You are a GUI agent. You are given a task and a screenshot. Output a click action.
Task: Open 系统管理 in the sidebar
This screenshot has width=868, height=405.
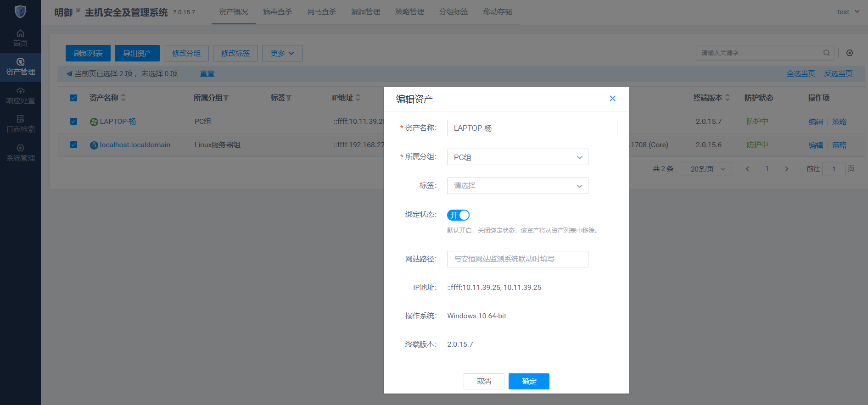pos(20,154)
